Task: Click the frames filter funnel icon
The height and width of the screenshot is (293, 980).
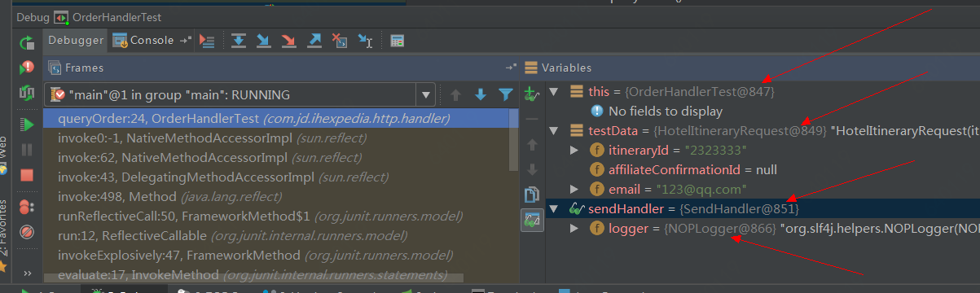Action: point(506,95)
